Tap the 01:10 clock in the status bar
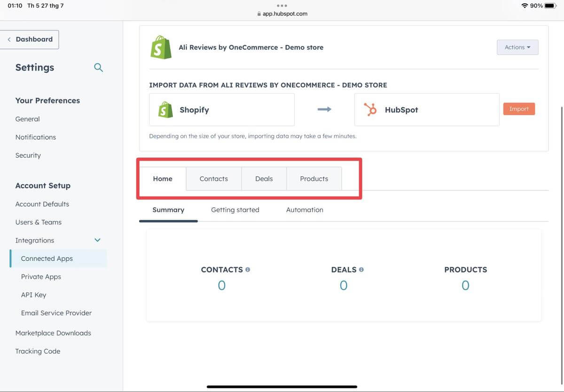This screenshot has width=564, height=392. click(x=15, y=6)
